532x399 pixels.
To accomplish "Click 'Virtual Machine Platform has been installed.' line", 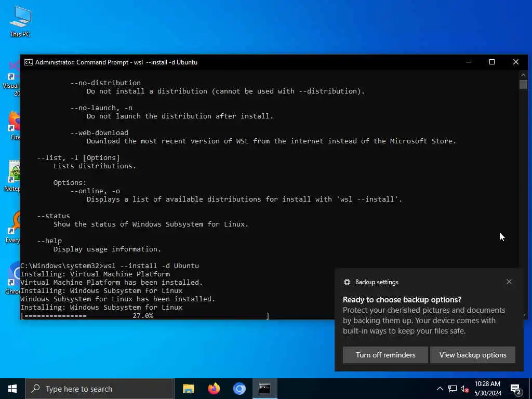I will point(111,282).
